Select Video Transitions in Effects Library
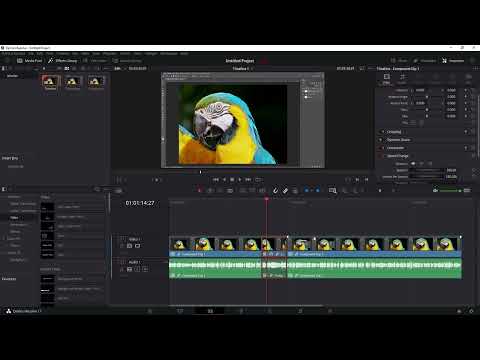Viewport: 480px width, 360px height. [23, 204]
